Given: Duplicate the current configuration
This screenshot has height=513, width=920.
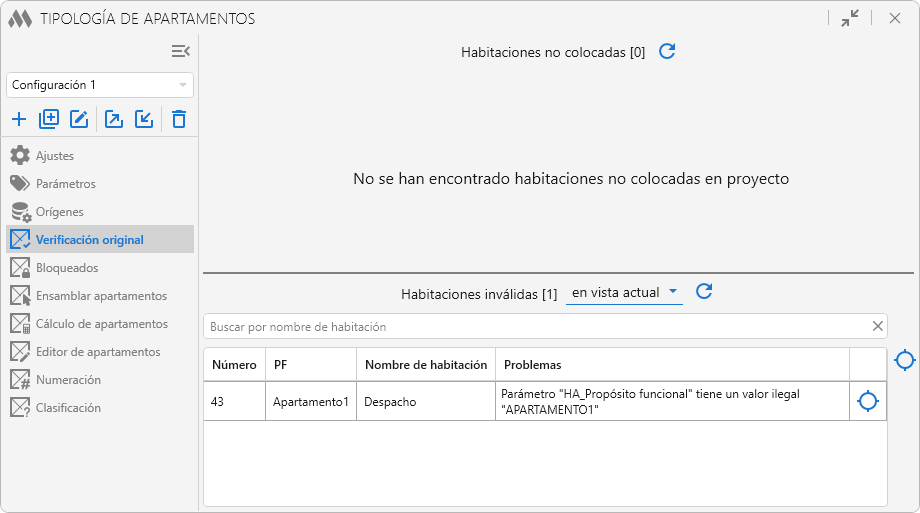Looking at the screenshot, I should click(x=49, y=120).
